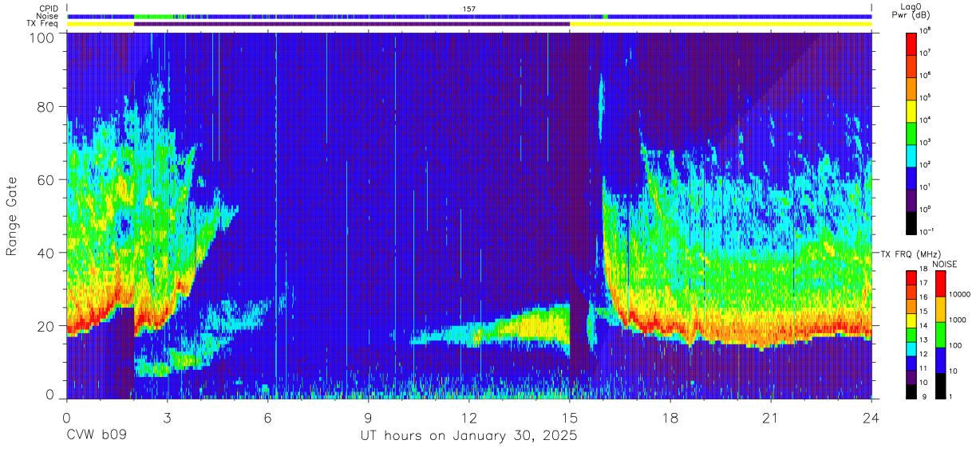Click the black 9–10 MHz TX frequency swatch

click(x=911, y=391)
